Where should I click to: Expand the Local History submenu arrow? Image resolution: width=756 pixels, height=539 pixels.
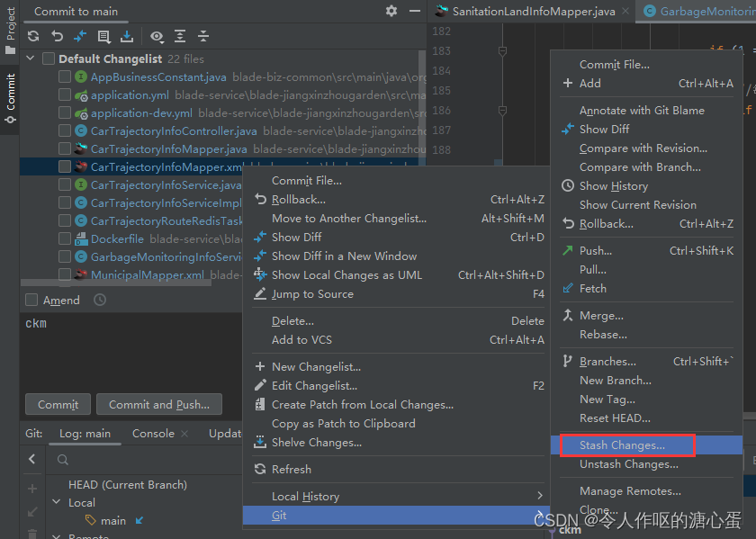[x=539, y=496]
